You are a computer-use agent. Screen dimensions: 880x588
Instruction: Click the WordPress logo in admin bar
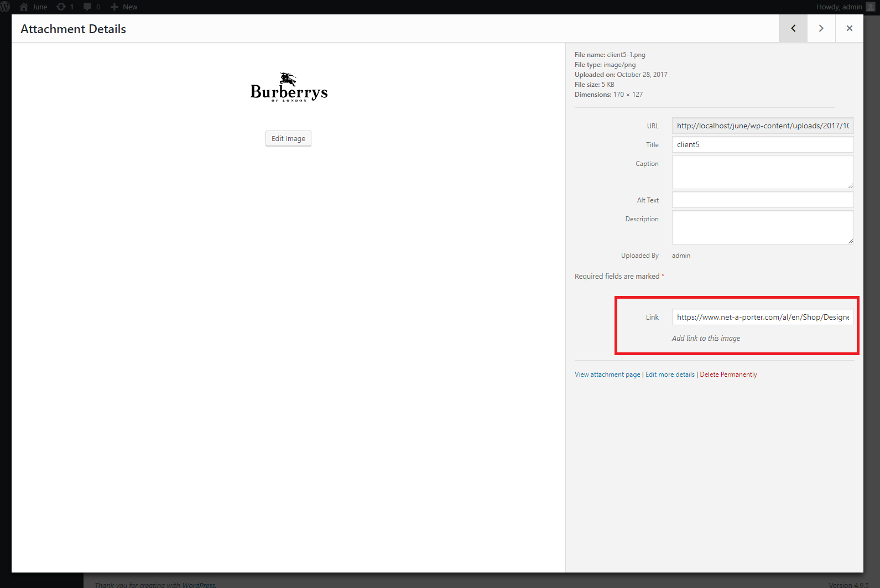tap(6, 7)
